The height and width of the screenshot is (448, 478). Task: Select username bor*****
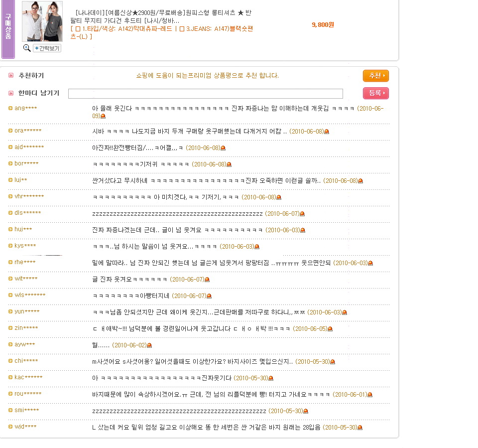tap(26, 163)
